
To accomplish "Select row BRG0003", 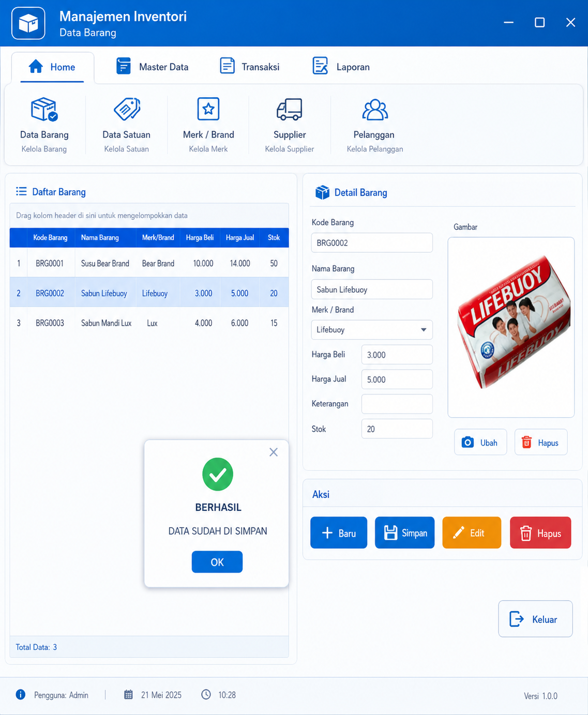I will pos(149,323).
